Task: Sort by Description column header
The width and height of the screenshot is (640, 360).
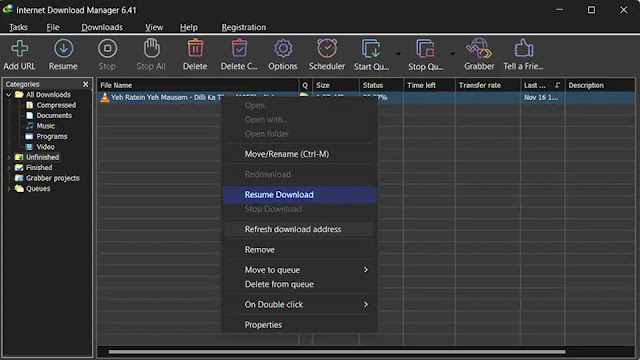Action: point(600,85)
